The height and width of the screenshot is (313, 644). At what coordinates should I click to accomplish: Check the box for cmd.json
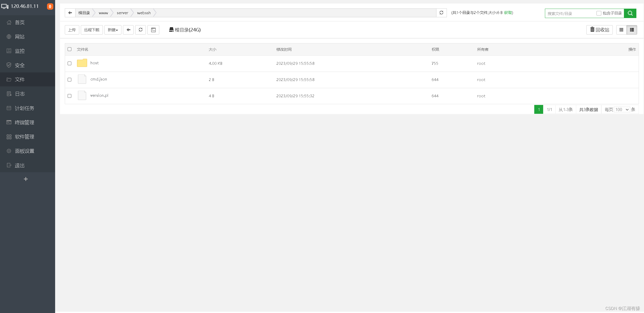click(70, 80)
